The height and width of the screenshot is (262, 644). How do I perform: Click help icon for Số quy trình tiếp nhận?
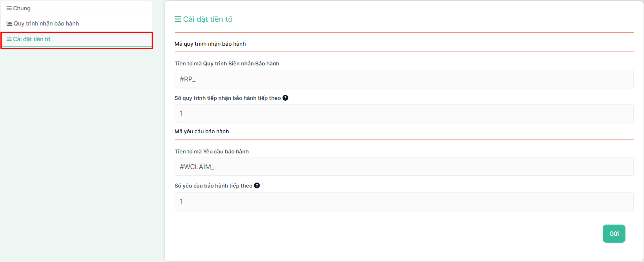pyautogui.click(x=285, y=98)
